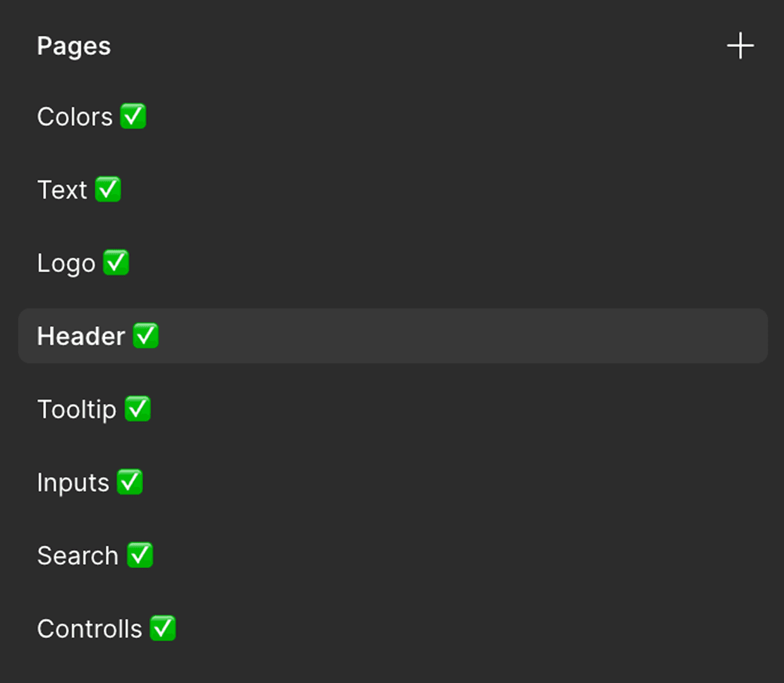This screenshot has width=784, height=683.
Task: Select the Logo page
Action: [66, 263]
